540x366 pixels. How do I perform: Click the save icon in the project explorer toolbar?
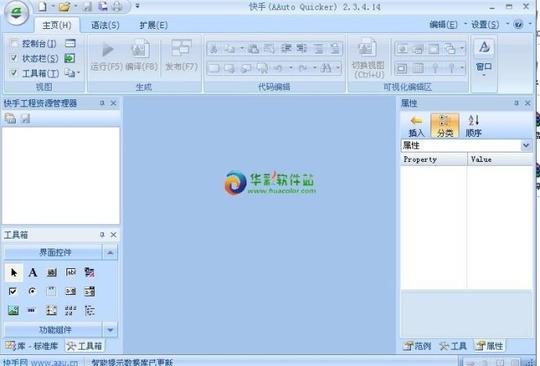click(x=26, y=118)
